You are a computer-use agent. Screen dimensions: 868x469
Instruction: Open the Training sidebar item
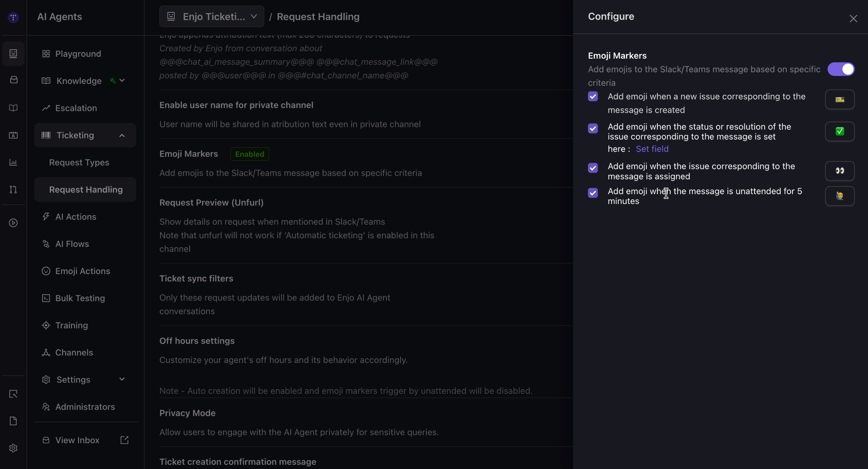coord(71,325)
